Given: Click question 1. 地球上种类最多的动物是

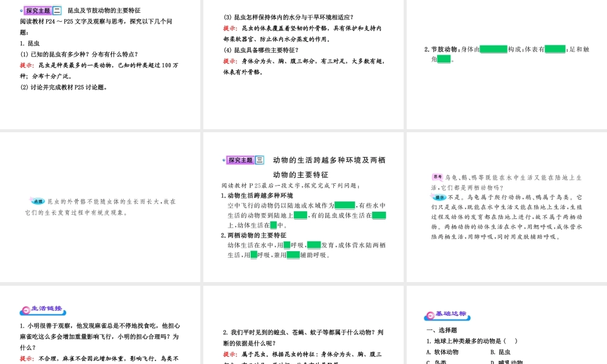Looking at the screenshot, I should click(x=472, y=341).
